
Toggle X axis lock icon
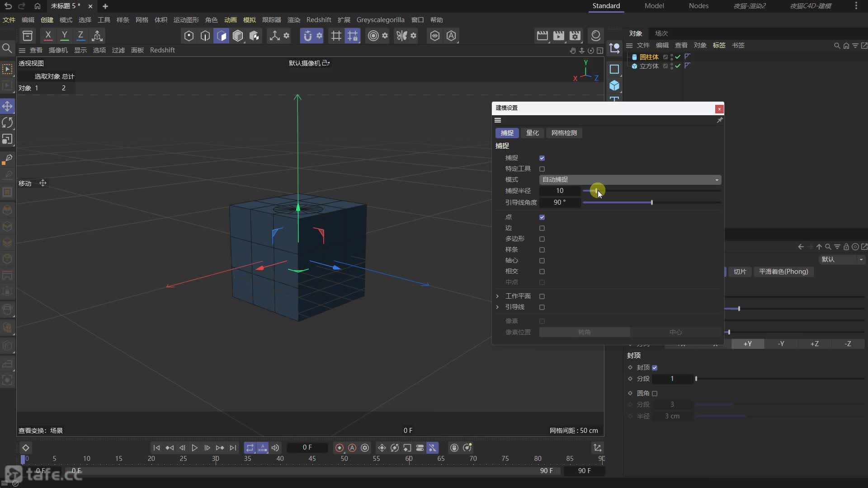(48, 35)
